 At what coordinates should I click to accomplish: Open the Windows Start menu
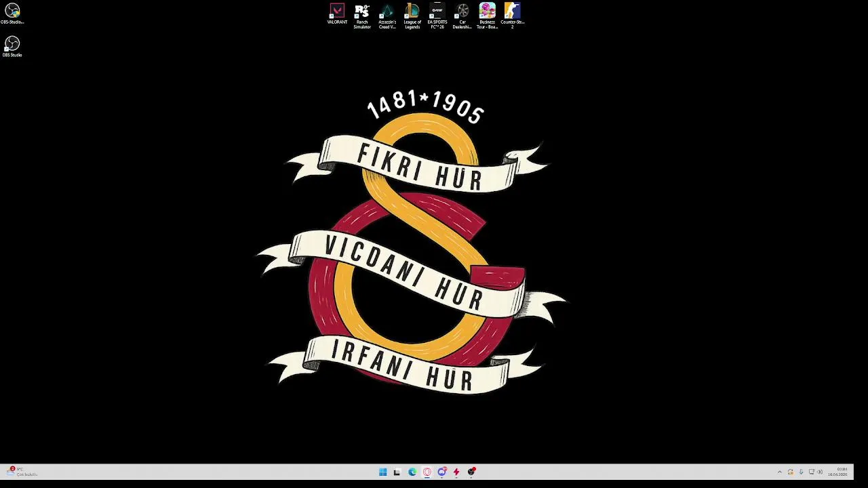coord(382,472)
